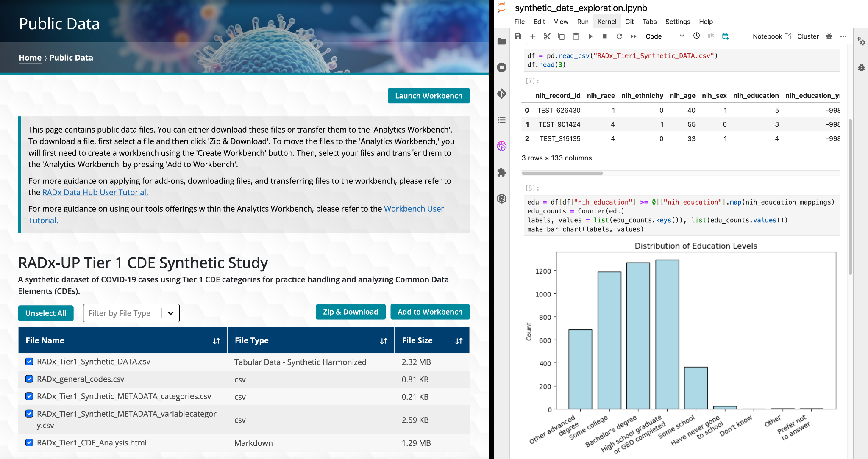
Task: Run the selected cell with the play icon
Action: [590, 36]
